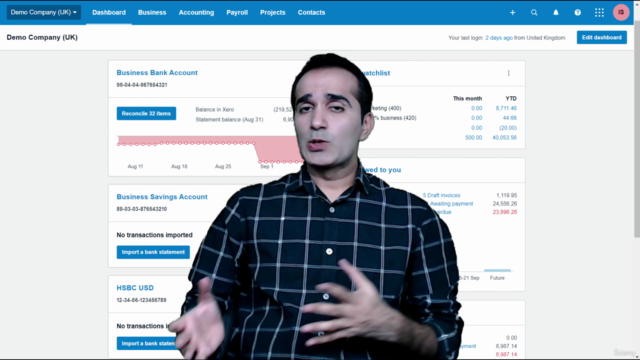The image size is (640, 360).
Task: Open the app launcher grid icon
Action: (599, 13)
